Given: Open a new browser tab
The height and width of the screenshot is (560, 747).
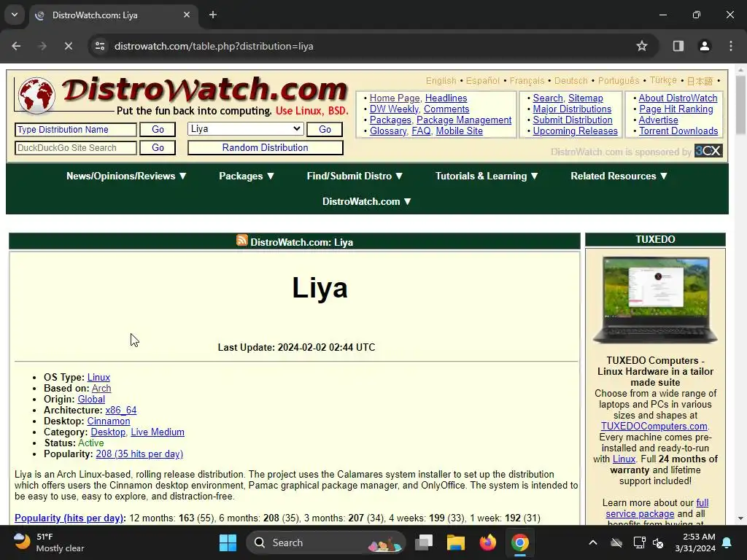Looking at the screenshot, I should tap(213, 15).
